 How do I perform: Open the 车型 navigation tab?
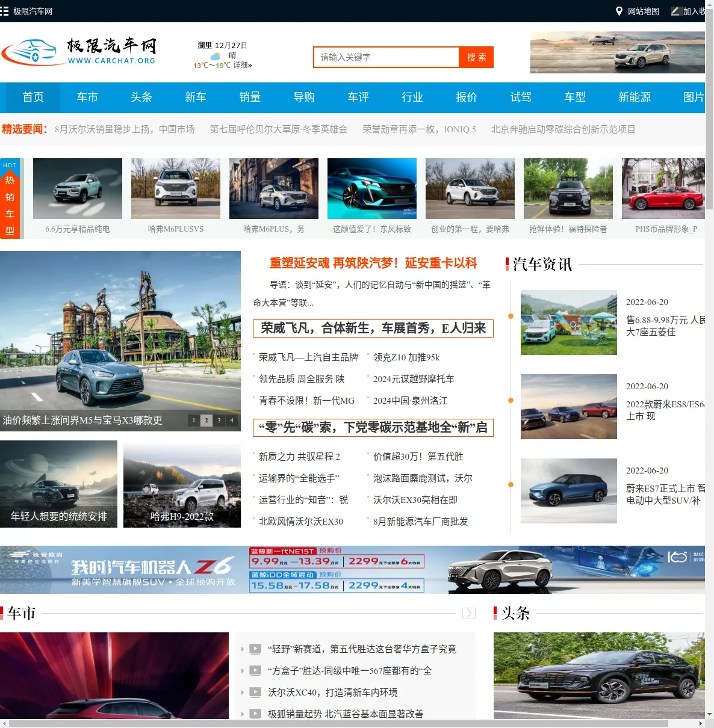pos(575,97)
